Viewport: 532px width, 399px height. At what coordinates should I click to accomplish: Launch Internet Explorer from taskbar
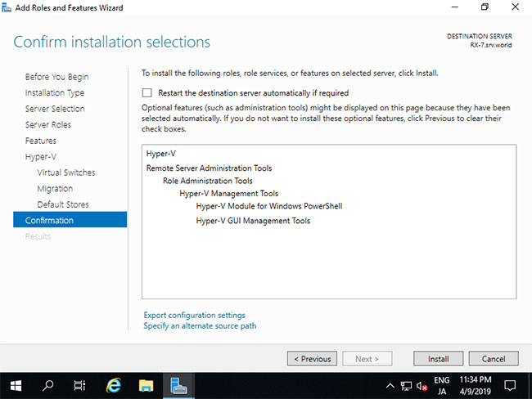[113, 385]
